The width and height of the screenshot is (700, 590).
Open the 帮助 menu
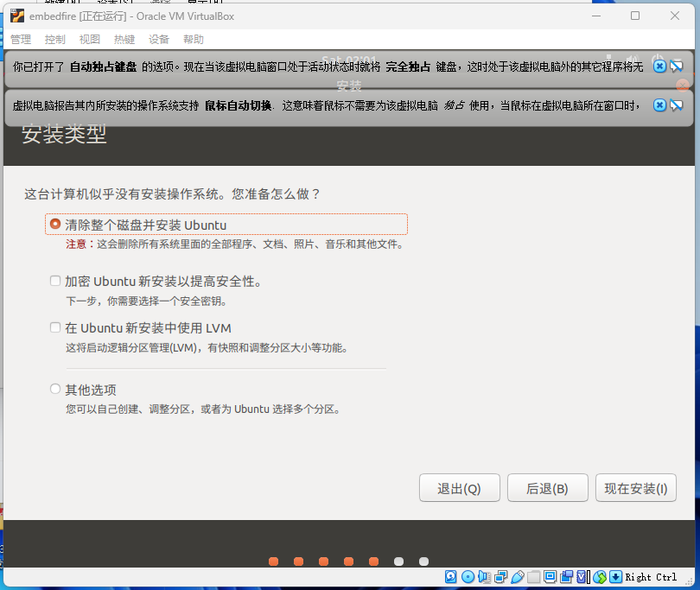(x=194, y=40)
